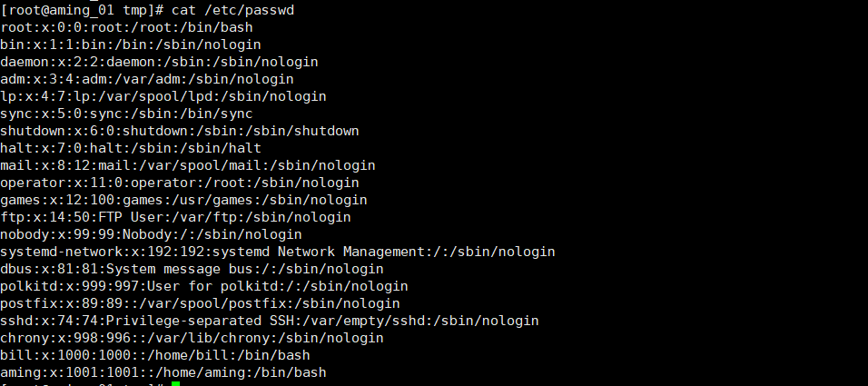The image size is (868, 386).
Task: Select the bill user home line
Action: point(155,354)
